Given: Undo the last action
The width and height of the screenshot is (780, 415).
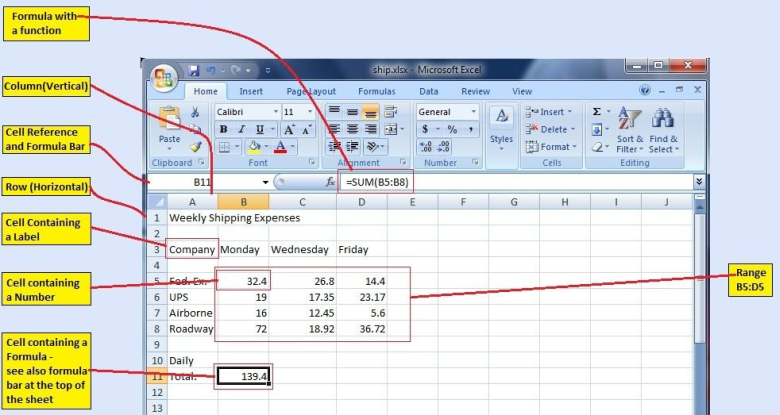Looking at the screenshot, I should tap(211, 71).
